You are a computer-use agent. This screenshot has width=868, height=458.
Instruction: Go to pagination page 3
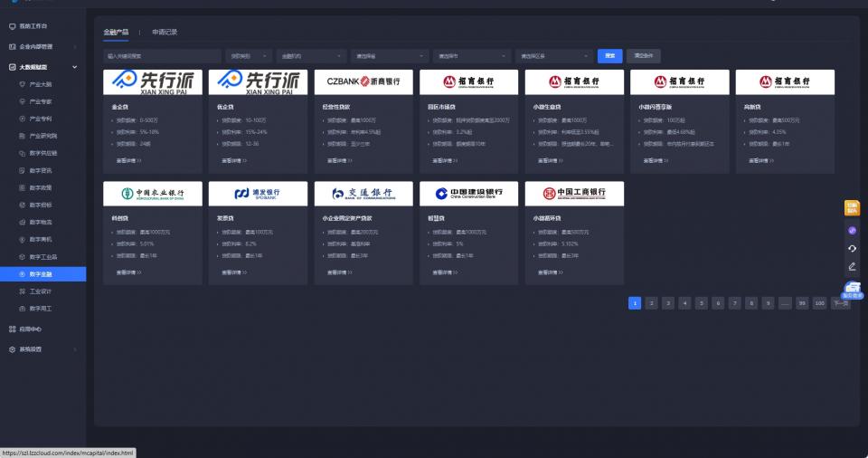click(x=668, y=303)
